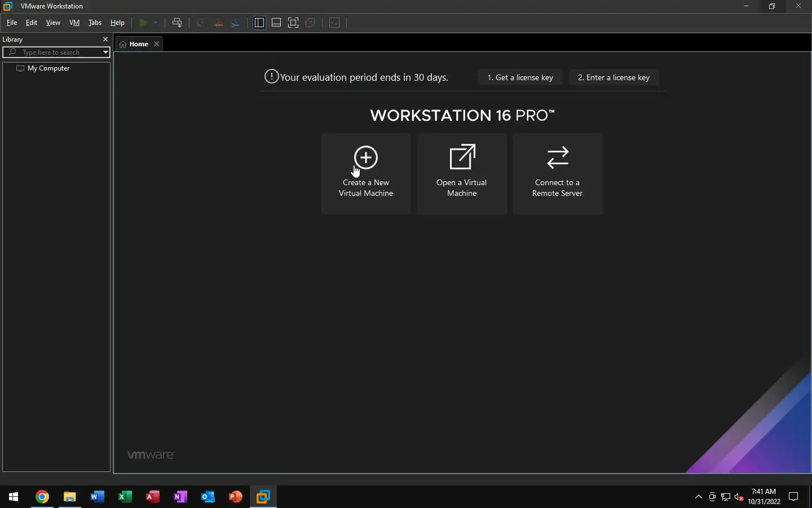Toggle the thumbnail bar view icon

pos(276,23)
